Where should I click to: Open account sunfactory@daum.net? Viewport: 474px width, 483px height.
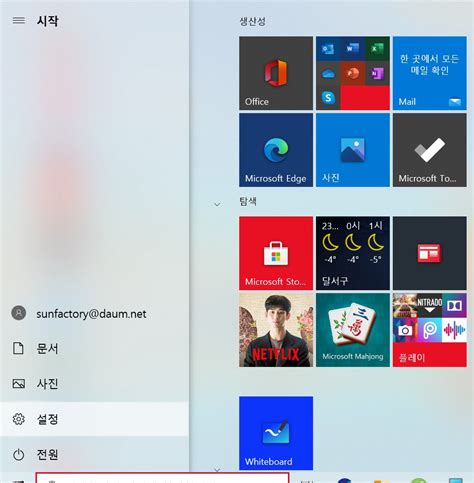(94, 313)
